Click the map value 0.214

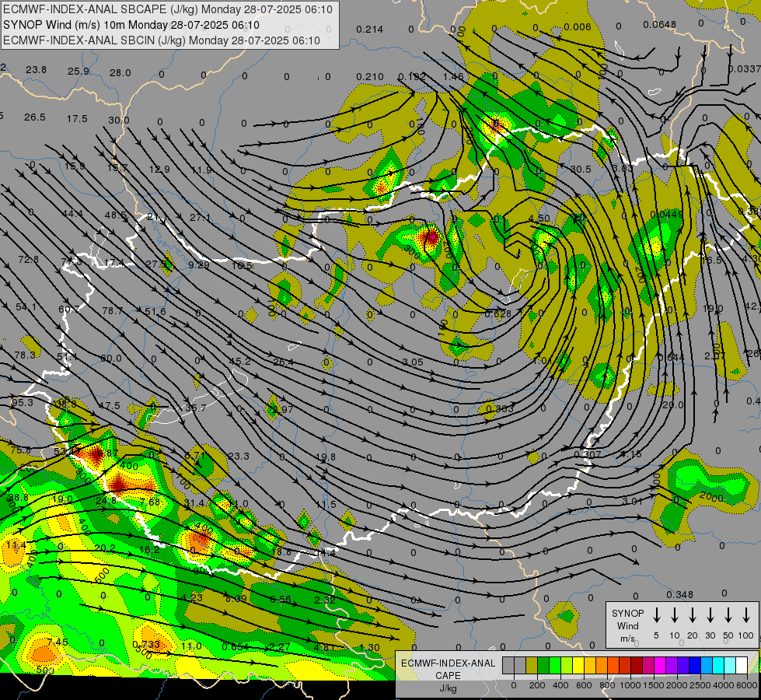point(369,30)
